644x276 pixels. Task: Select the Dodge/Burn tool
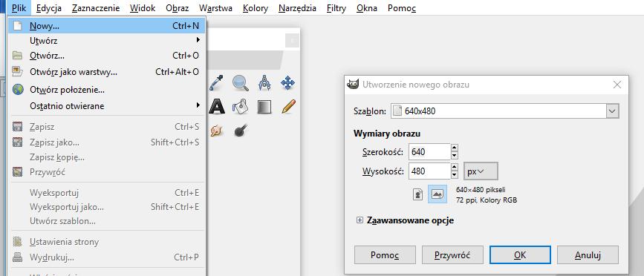tap(240, 131)
